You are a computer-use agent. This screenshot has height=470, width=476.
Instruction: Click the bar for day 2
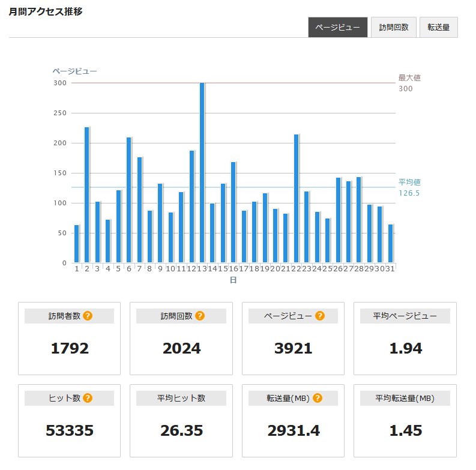coord(87,195)
